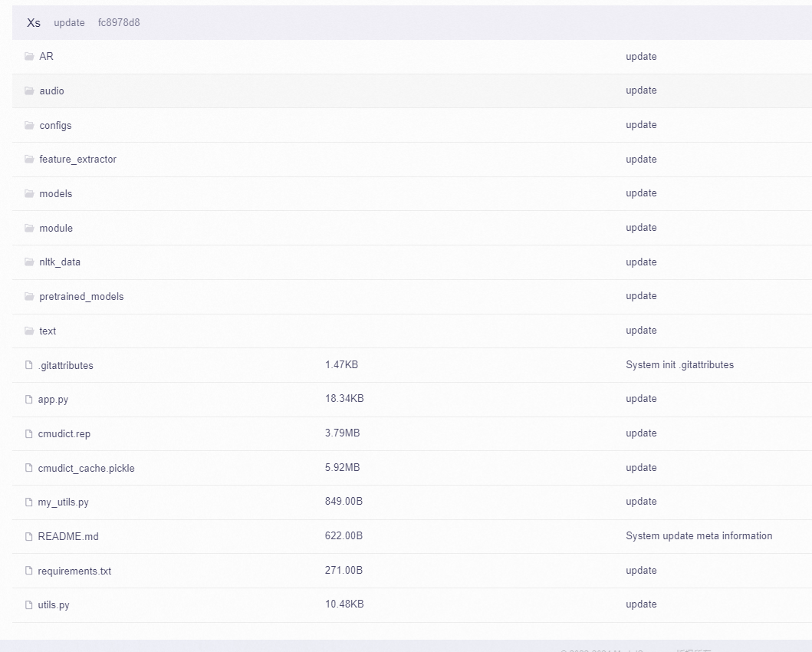Click the feature_extractor folder icon
The image size is (812, 652).
[x=29, y=160]
